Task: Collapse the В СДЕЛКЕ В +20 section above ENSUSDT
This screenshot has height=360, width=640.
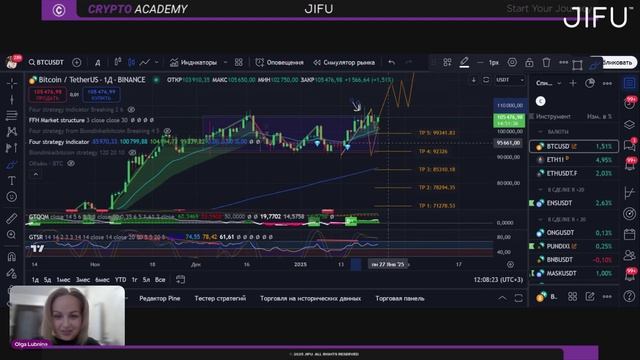Action: [x=541, y=190]
